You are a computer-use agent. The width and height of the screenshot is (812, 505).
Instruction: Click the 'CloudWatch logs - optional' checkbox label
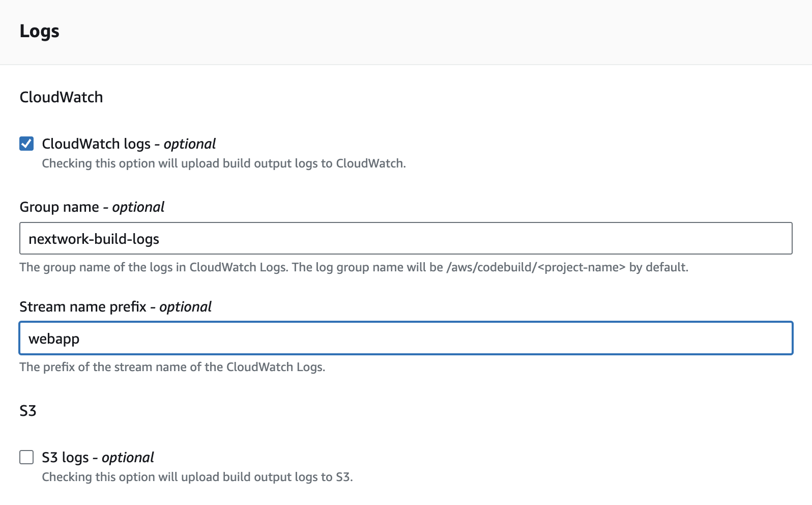point(128,144)
